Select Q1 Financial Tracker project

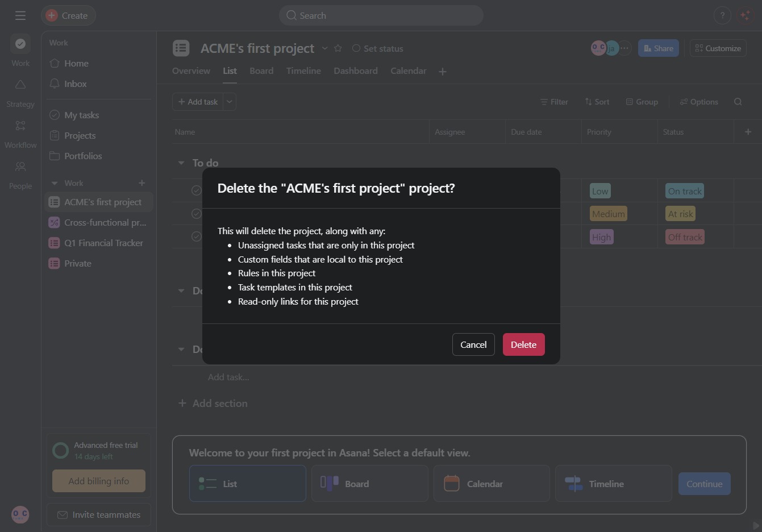pos(98,243)
